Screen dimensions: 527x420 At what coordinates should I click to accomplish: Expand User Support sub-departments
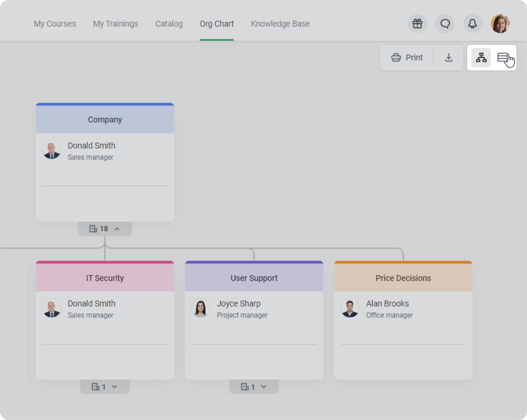[x=254, y=387]
